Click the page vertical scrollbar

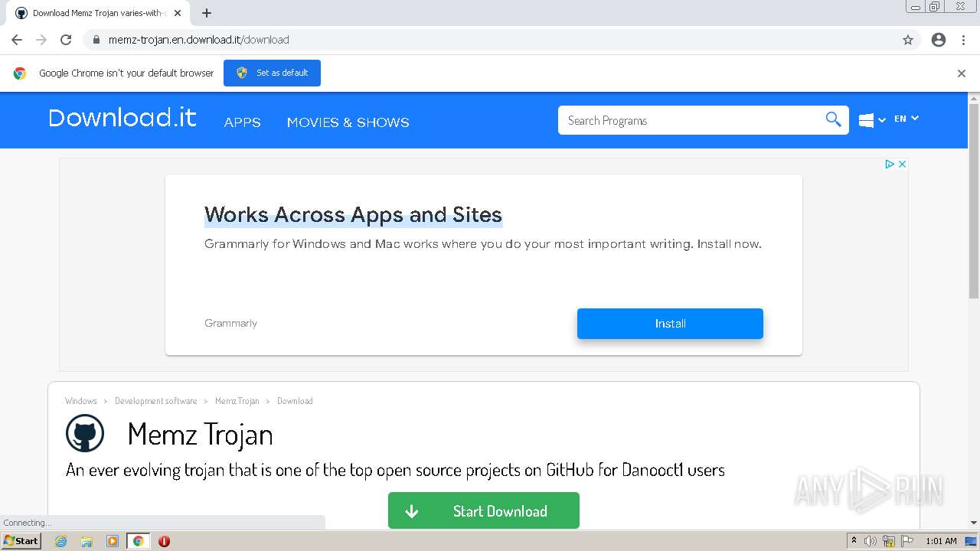(x=974, y=203)
